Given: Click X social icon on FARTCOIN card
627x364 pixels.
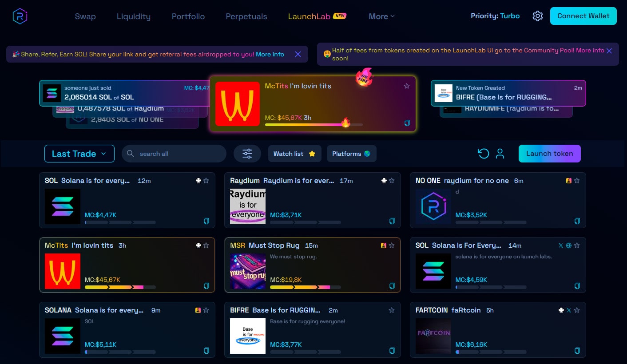Looking at the screenshot, I should pyautogui.click(x=568, y=310).
